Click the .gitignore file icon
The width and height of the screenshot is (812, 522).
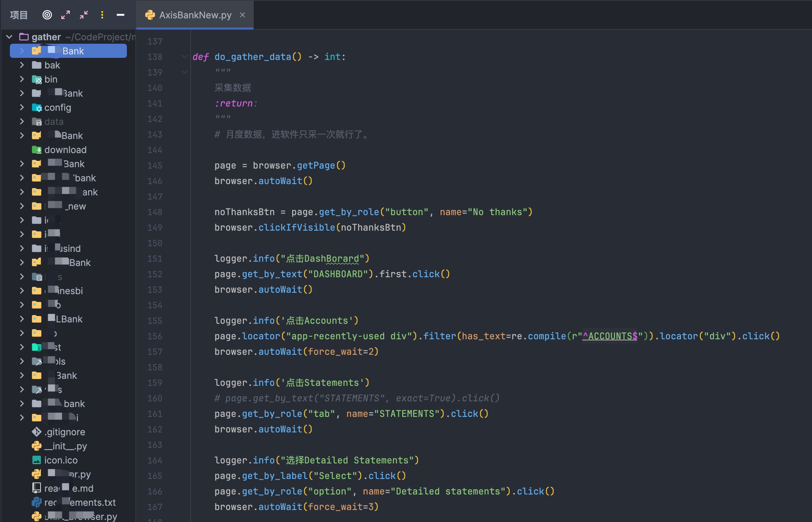(37, 432)
